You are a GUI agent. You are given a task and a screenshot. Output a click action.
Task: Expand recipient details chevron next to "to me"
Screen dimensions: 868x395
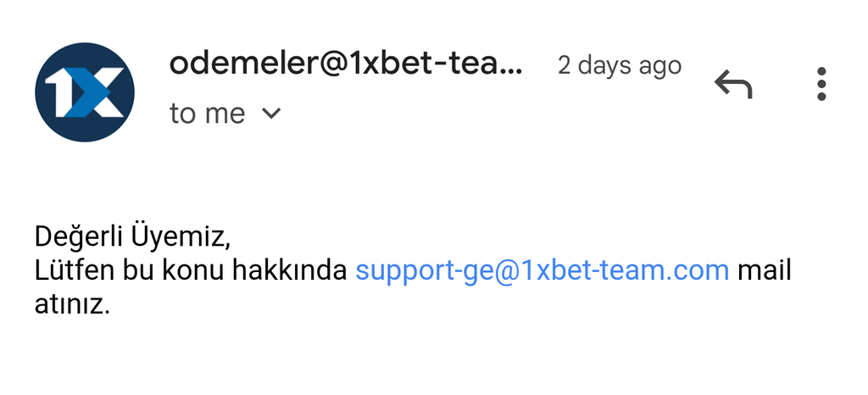(271, 114)
